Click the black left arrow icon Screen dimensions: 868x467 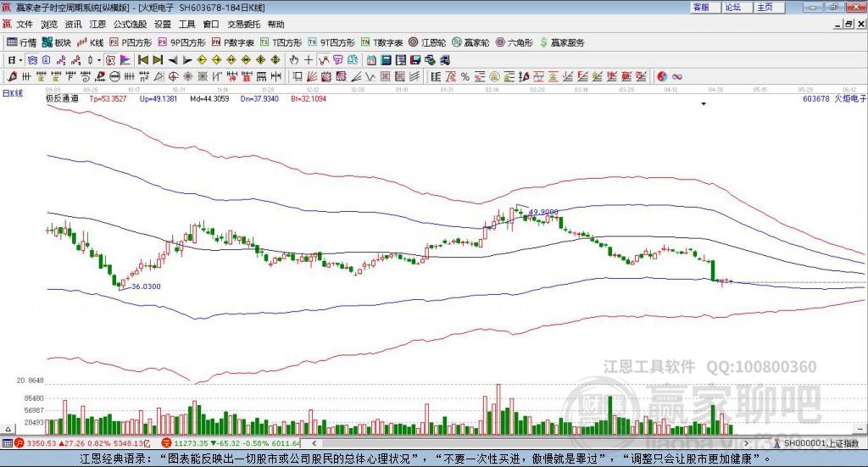(173, 60)
